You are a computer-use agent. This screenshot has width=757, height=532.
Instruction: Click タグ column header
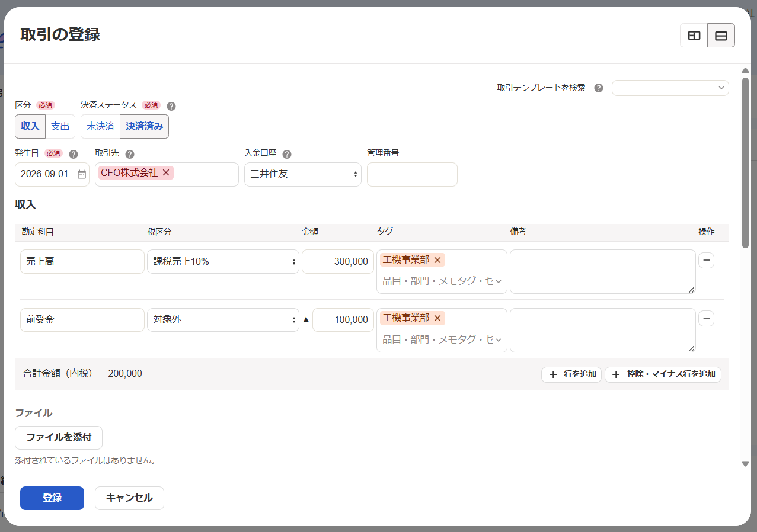point(385,232)
